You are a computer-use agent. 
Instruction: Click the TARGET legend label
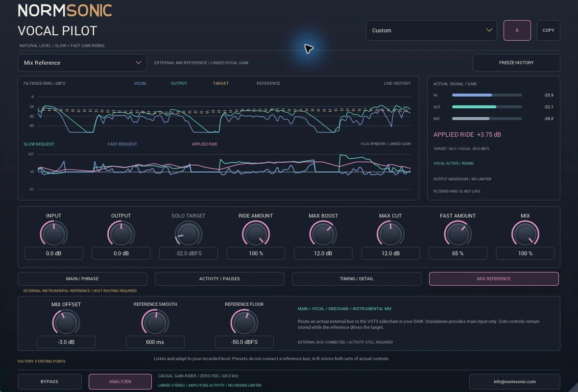(221, 83)
